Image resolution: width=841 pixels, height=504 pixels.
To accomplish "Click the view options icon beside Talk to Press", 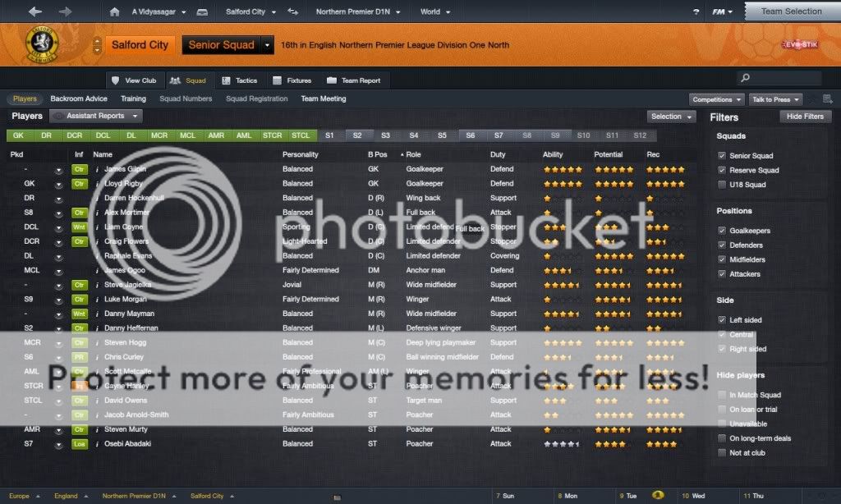I will [828, 99].
